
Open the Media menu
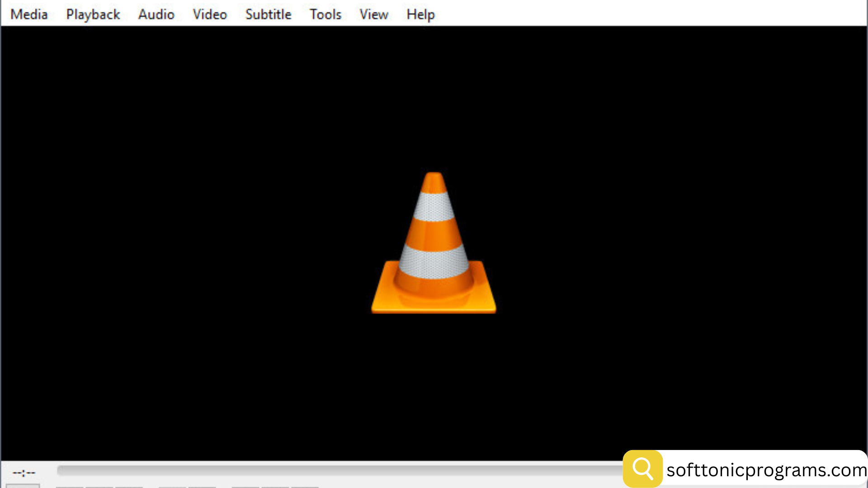(x=28, y=14)
